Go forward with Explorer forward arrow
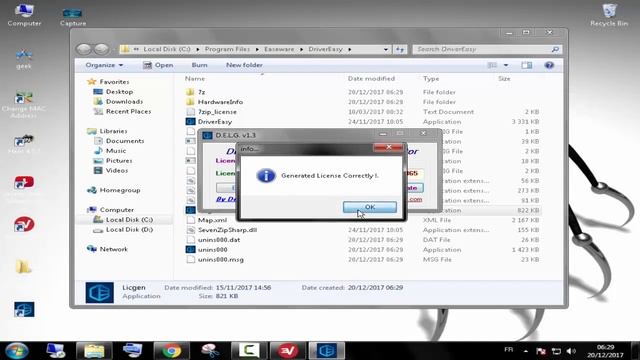 101,49
